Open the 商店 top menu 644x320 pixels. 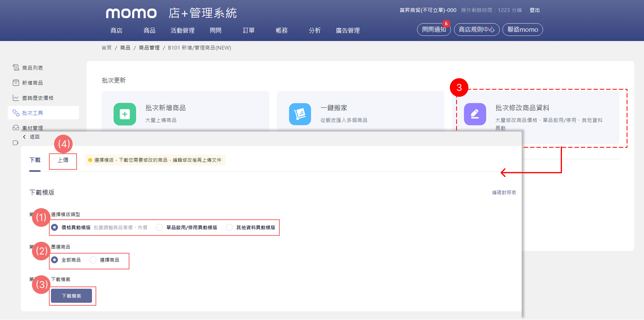[117, 31]
